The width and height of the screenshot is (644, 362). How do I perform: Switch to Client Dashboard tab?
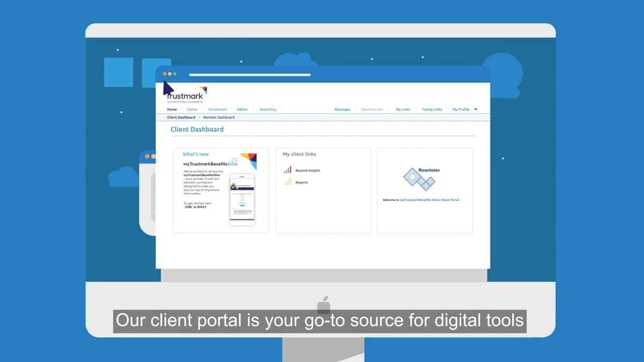pyautogui.click(x=181, y=117)
